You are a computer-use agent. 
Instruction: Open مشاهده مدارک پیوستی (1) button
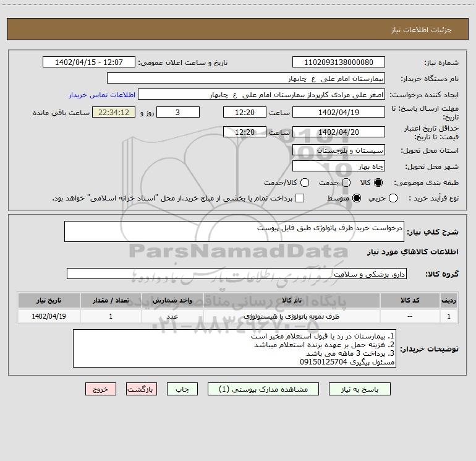click(x=263, y=389)
